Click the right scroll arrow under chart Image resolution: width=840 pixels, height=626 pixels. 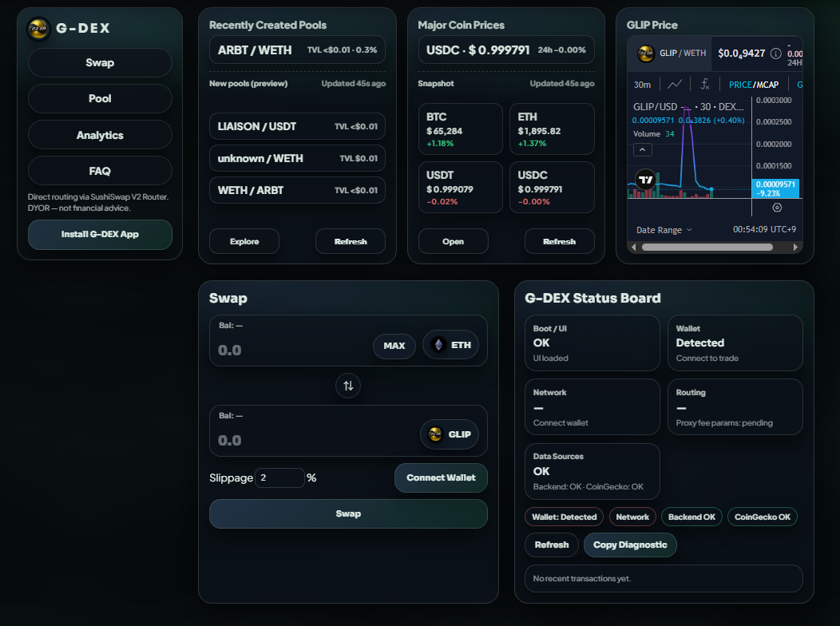pos(795,247)
